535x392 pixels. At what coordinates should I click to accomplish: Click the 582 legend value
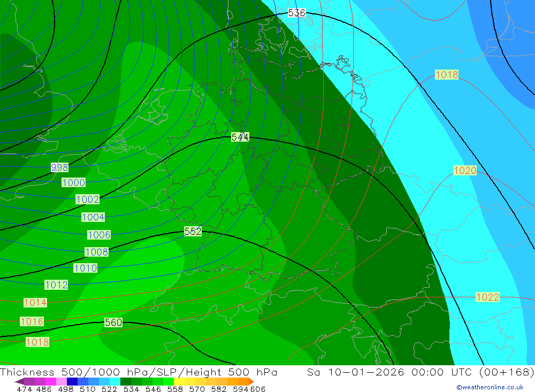tap(218, 389)
